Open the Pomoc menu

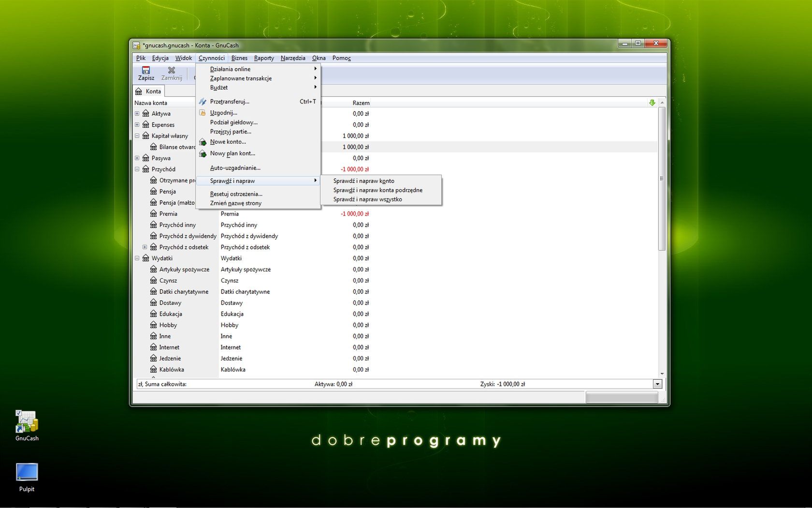[341, 58]
